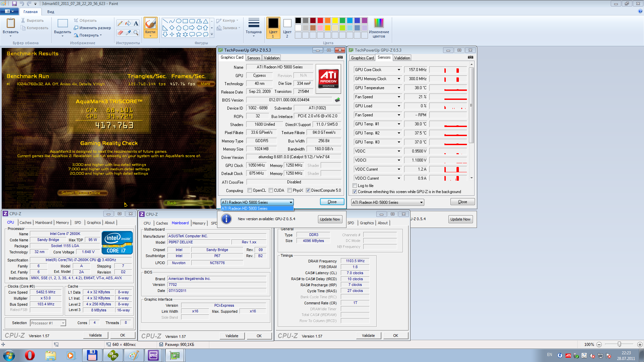Click the More link in benchmark run row
The width and height of the screenshot is (644, 362).
[206, 84]
